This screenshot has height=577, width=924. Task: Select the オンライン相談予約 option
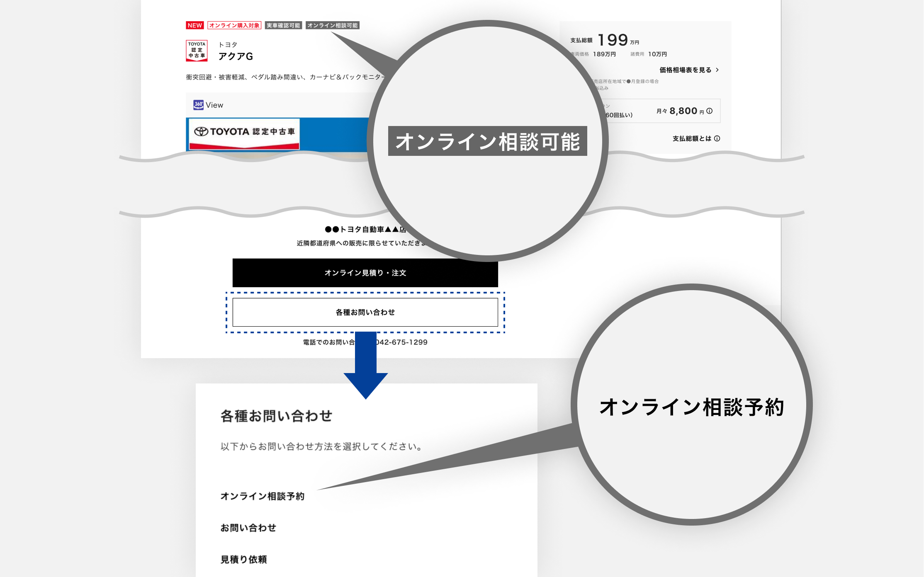(263, 496)
